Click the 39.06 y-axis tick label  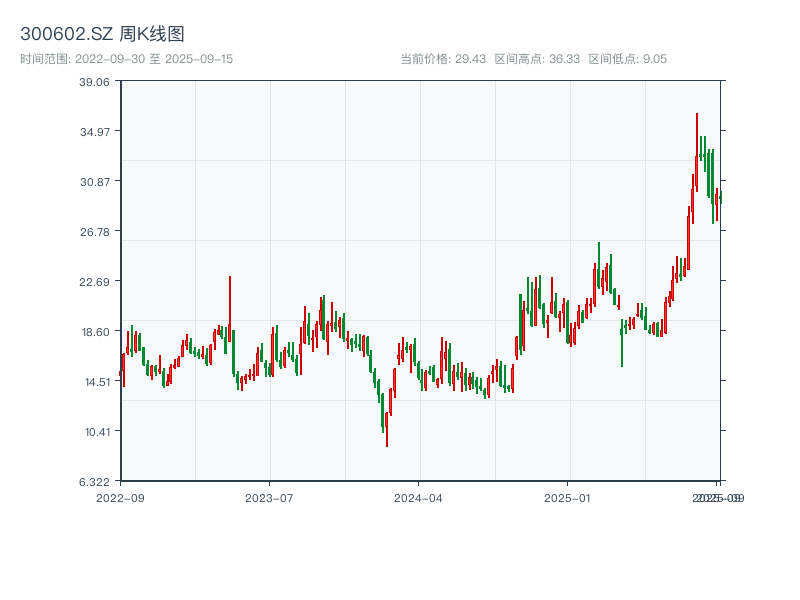(94, 82)
